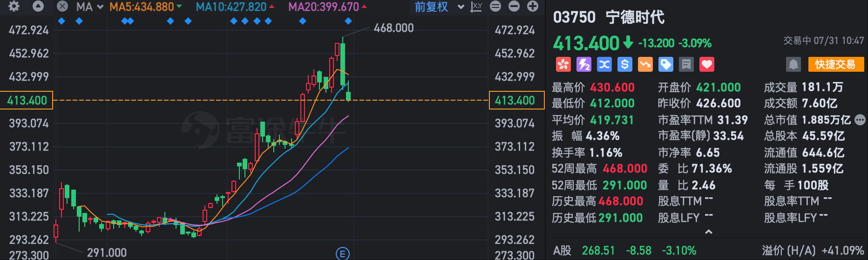Click the stock name 宁德时代
Image resolution: width=868 pixels, height=260 pixels.
635,17
